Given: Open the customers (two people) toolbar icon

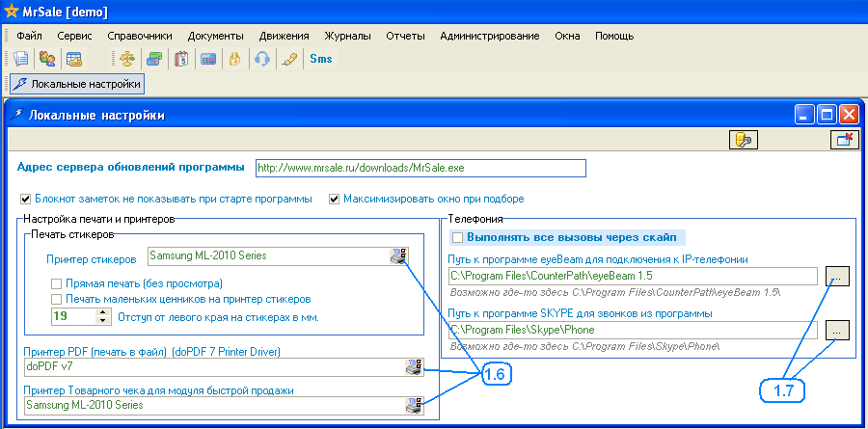Looking at the screenshot, I should coord(47,59).
